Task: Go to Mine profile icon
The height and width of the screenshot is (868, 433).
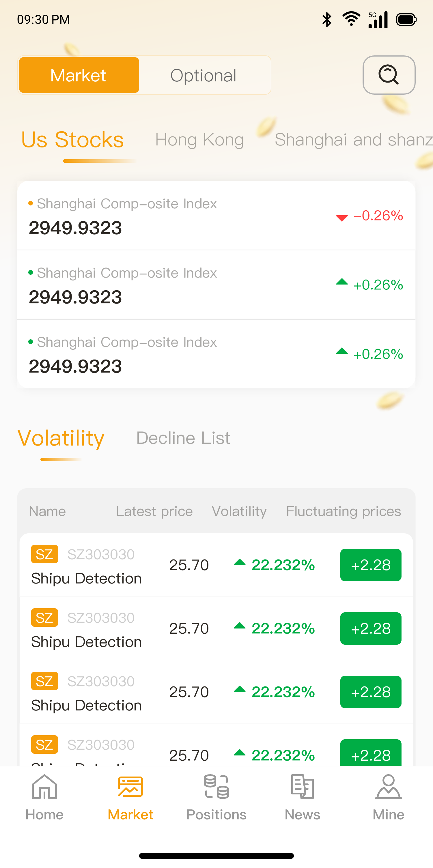Action: pos(388,787)
